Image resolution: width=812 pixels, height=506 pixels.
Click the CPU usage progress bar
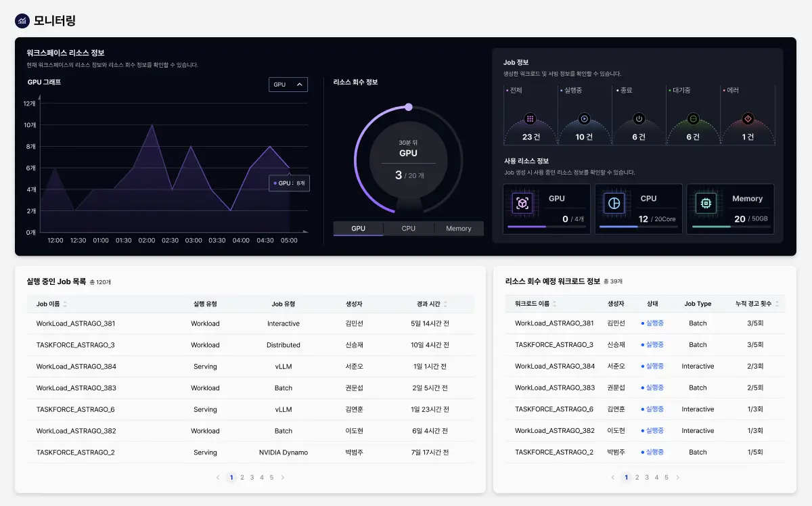[639, 227]
